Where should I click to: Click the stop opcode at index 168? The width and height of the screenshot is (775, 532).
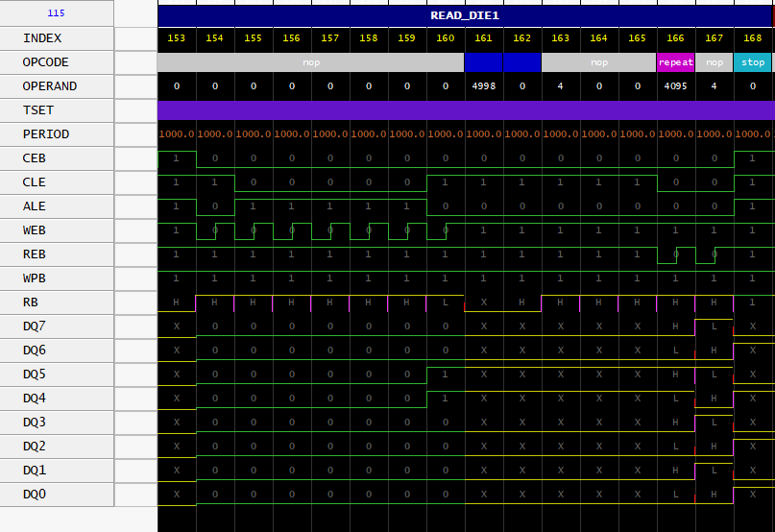point(753,62)
